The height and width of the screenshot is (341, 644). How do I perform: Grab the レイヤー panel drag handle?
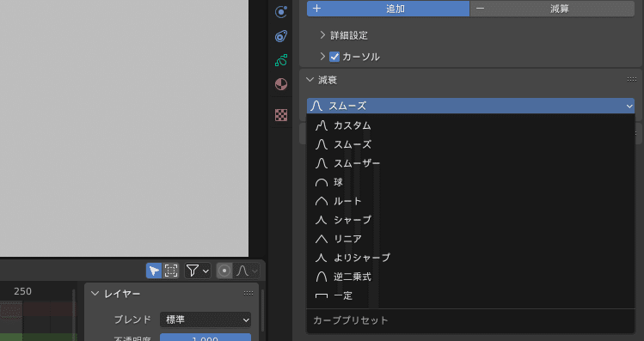click(248, 293)
